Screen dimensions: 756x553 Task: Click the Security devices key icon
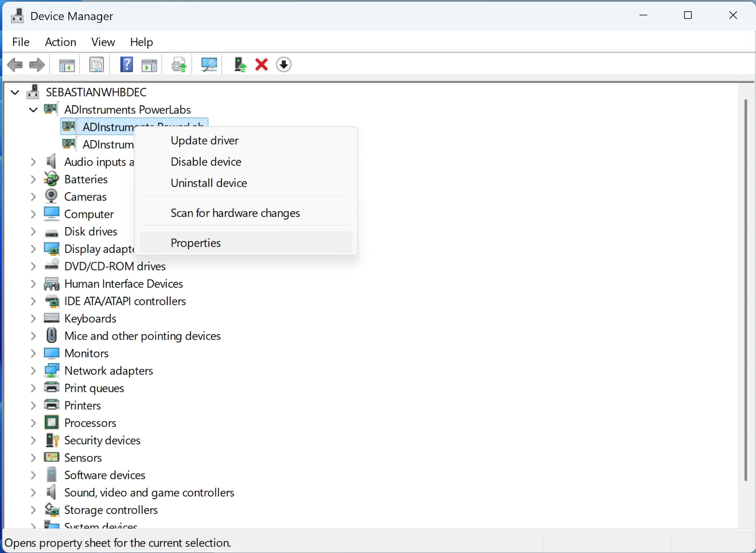[52, 440]
